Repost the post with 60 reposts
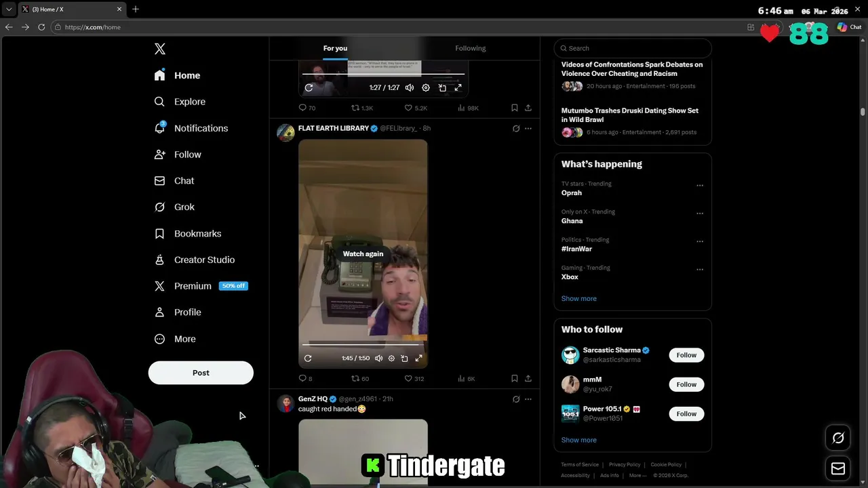 tap(360, 378)
